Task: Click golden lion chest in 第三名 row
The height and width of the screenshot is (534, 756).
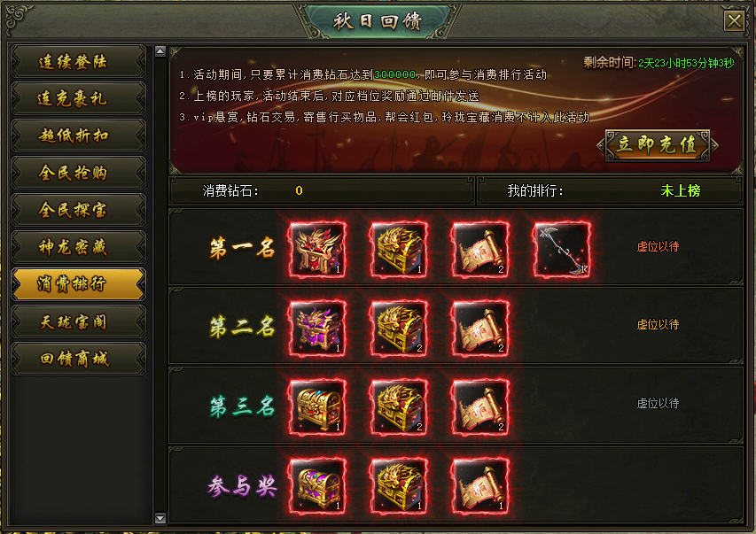Action: 399,407
